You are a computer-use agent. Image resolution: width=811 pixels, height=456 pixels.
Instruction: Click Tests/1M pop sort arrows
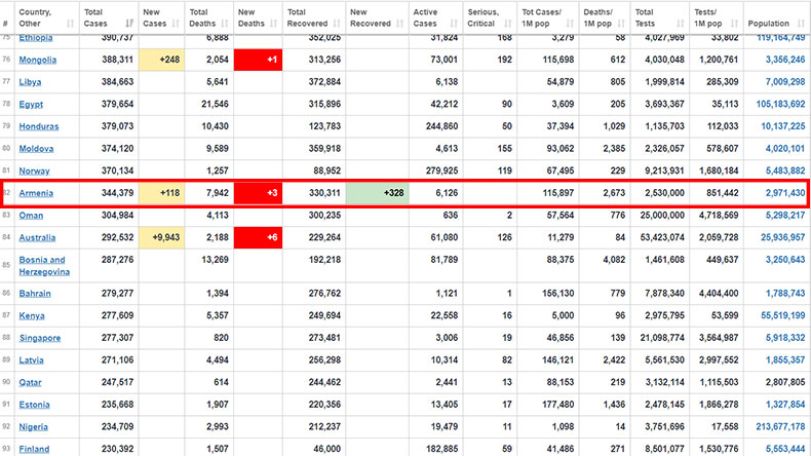734,23
